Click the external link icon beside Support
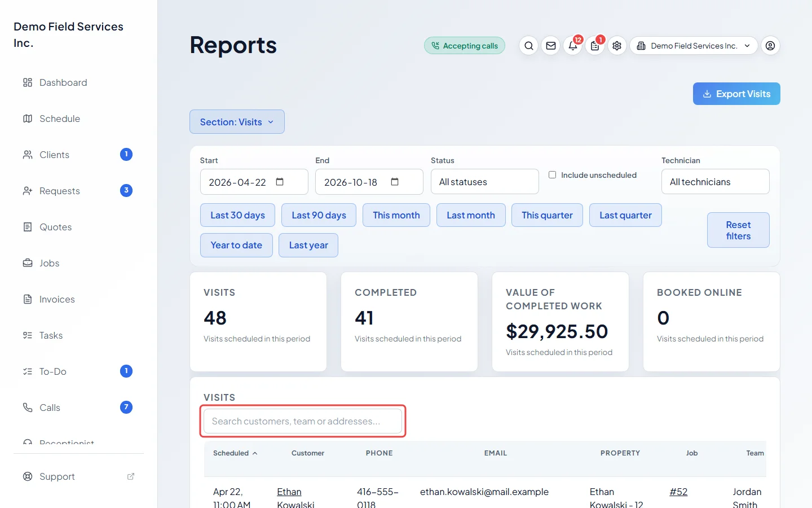Screen dimensions: 812x508 coord(131,476)
